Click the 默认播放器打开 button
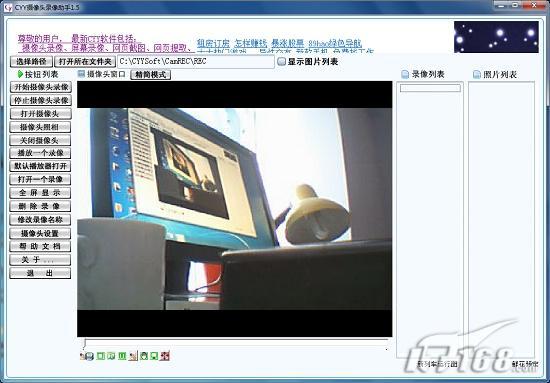Viewport: 550px width, 383px height. 40,166
